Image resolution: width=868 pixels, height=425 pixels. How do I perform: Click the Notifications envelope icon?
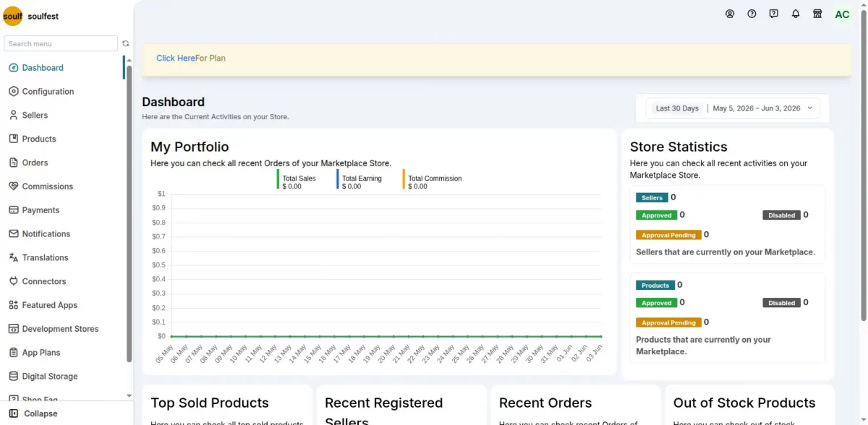pyautogui.click(x=13, y=234)
